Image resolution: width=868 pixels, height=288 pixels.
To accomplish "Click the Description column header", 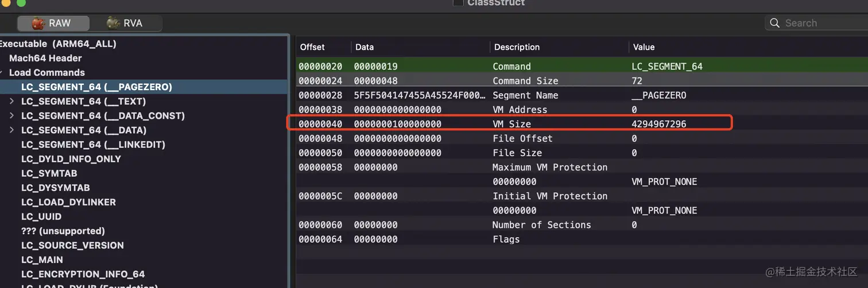I will (x=517, y=47).
